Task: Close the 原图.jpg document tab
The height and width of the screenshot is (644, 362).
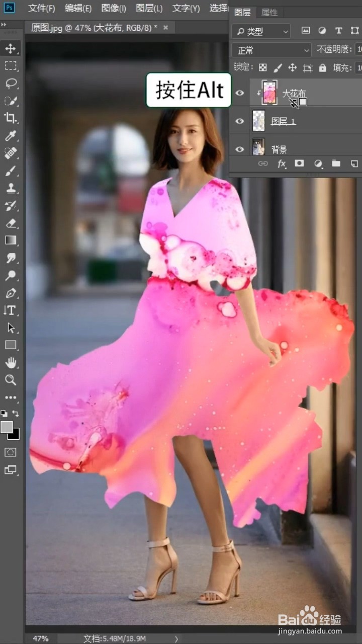Action: click(x=166, y=27)
